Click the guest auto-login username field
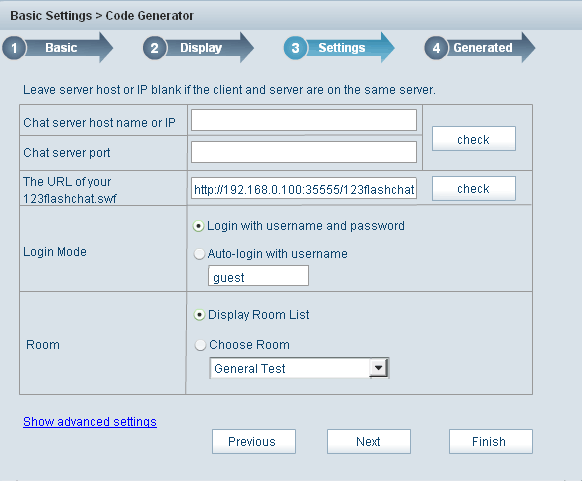 click(258, 276)
